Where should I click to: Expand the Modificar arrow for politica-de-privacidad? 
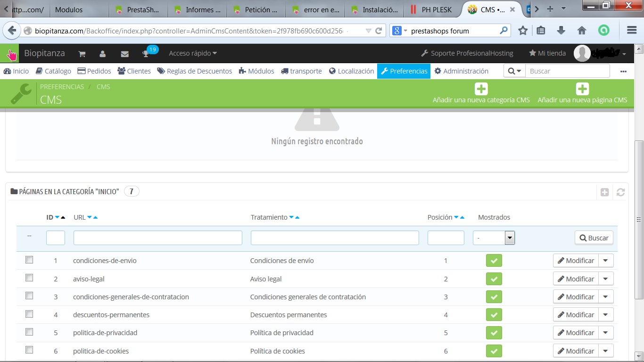click(606, 333)
